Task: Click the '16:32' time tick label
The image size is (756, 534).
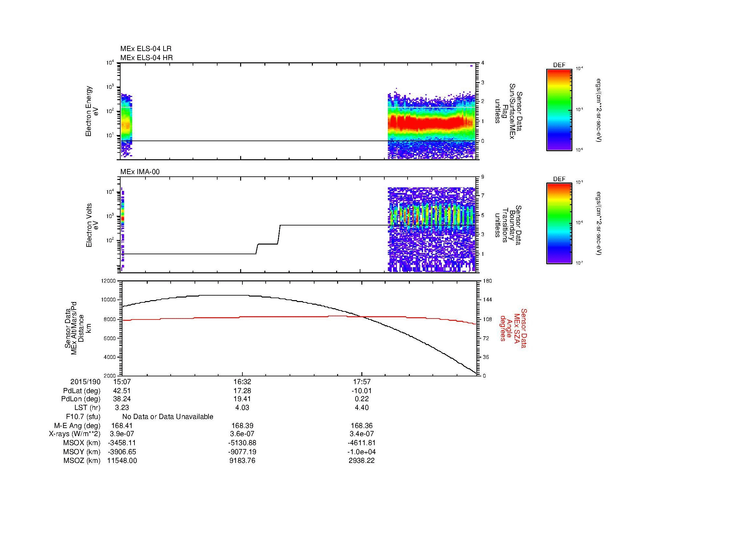Action: pos(242,382)
